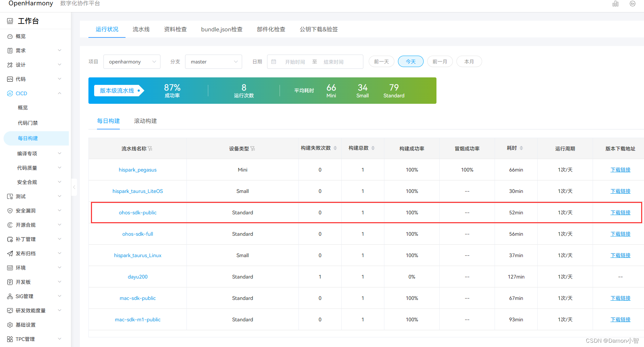
Task: Click the 前一天 date button
Action: (x=382, y=61)
